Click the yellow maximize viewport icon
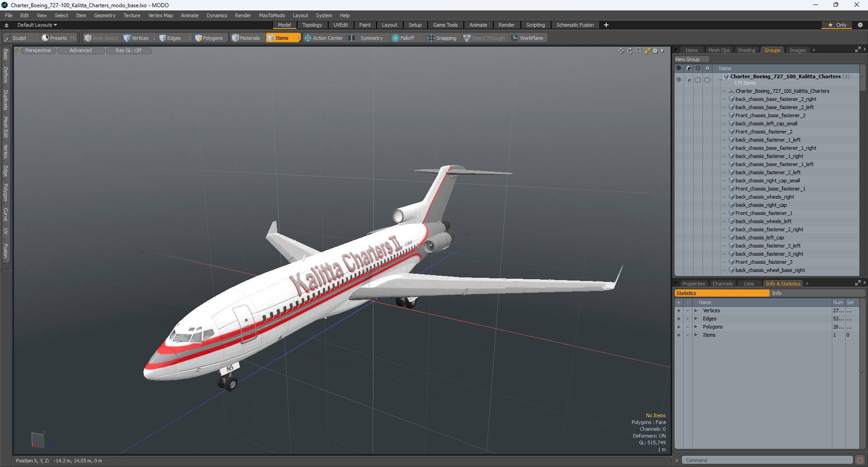 click(647, 51)
